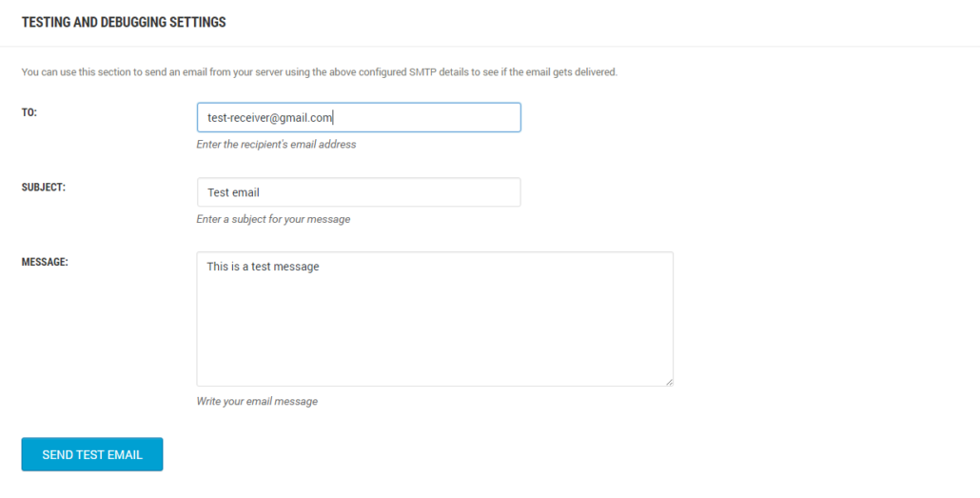
Task: Click the MESSAGE: field label
Action: (x=45, y=262)
